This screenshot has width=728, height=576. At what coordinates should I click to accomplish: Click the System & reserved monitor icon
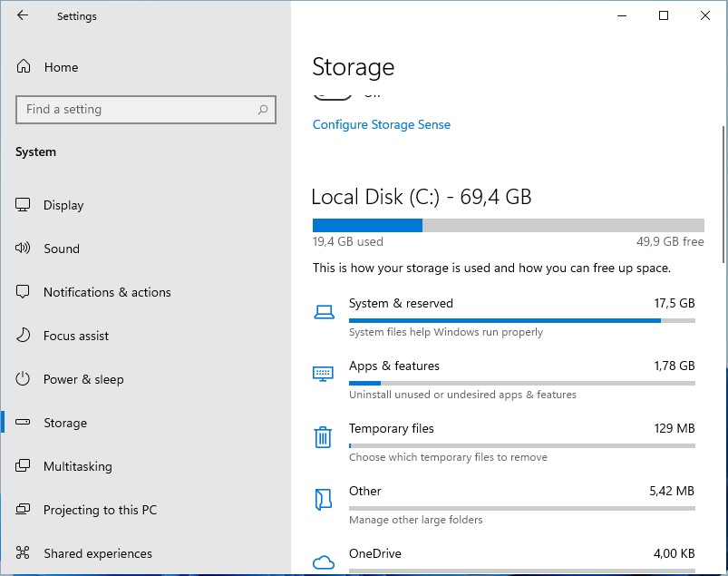pos(323,311)
